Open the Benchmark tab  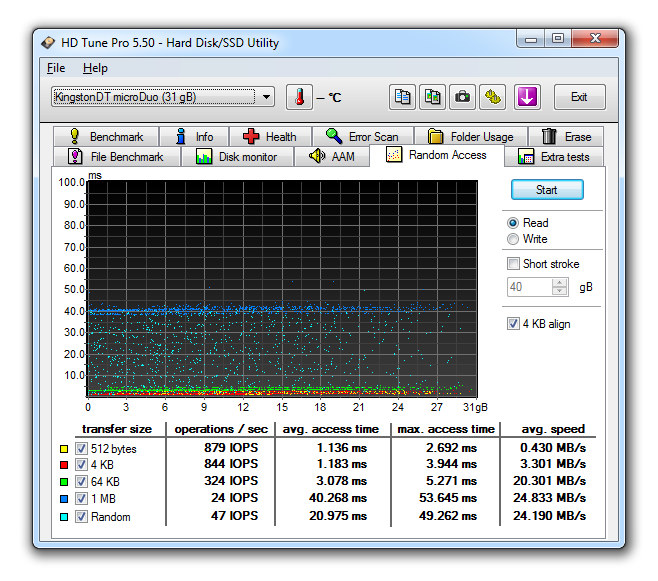[106, 136]
